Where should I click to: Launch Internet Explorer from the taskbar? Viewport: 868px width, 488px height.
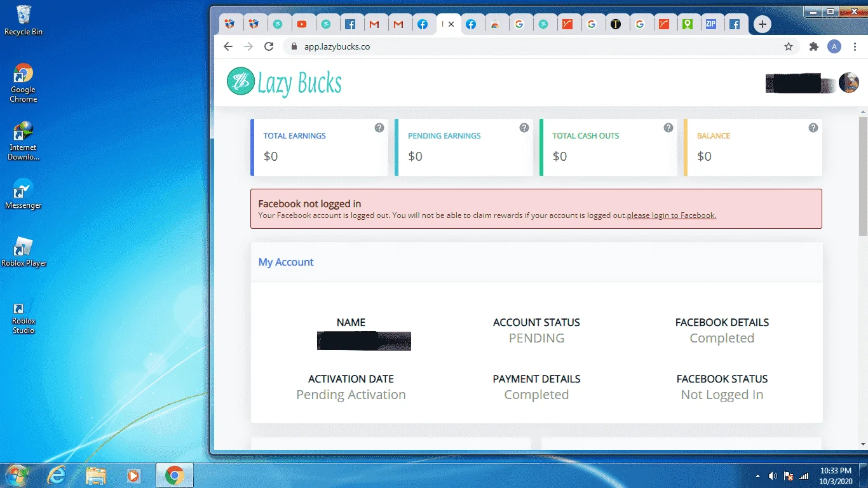click(x=57, y=475)
